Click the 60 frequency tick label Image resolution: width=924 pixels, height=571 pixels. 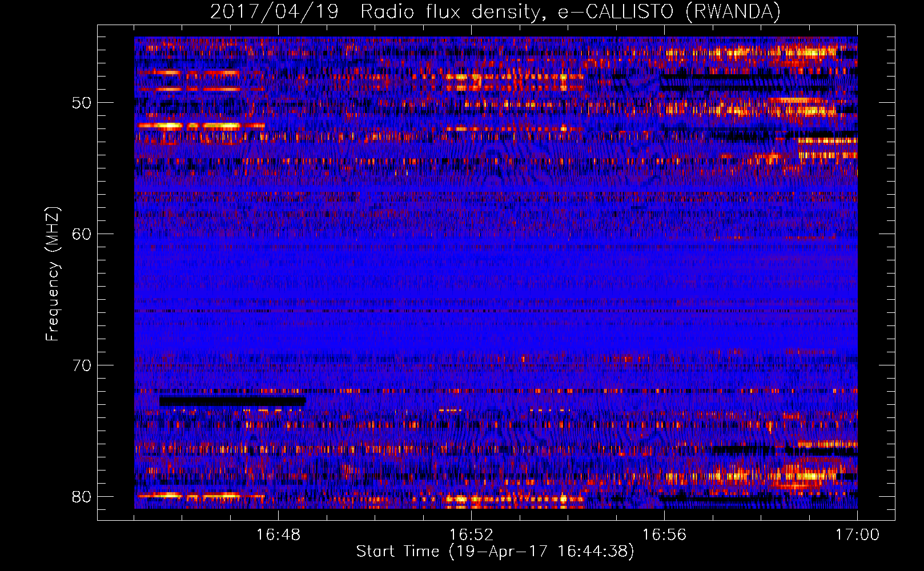[x=81, y=234]
